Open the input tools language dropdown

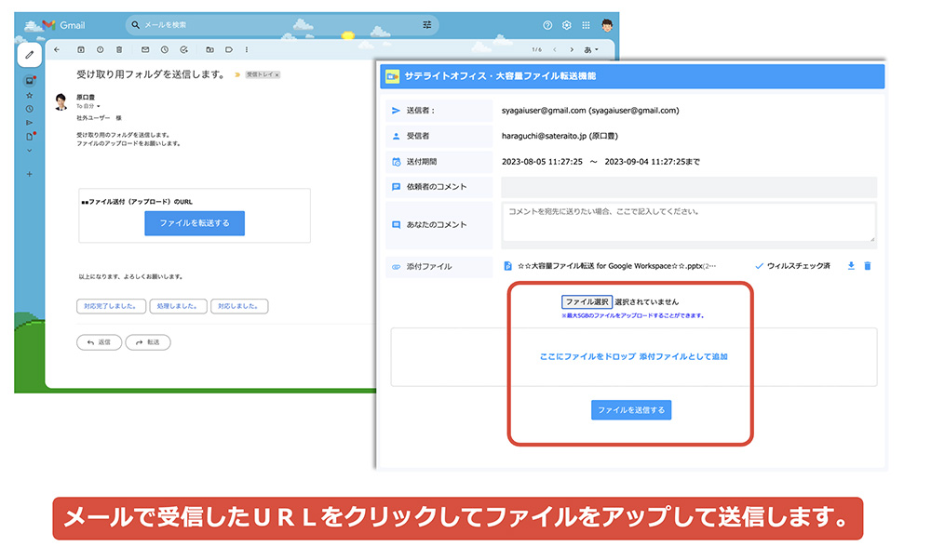tap(591, 50)
